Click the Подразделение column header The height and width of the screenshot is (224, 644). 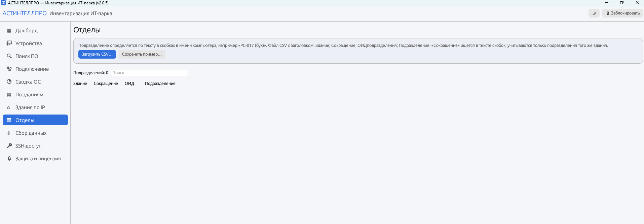pos(160,84)
